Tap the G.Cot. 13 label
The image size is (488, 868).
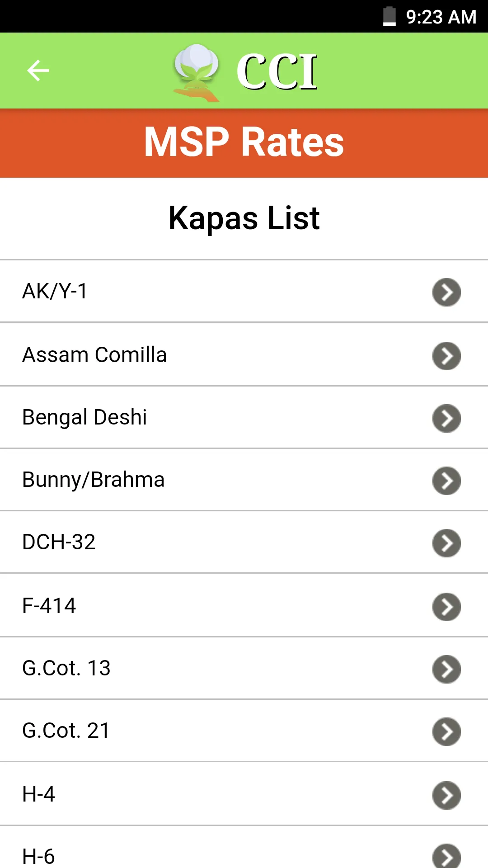66,668
